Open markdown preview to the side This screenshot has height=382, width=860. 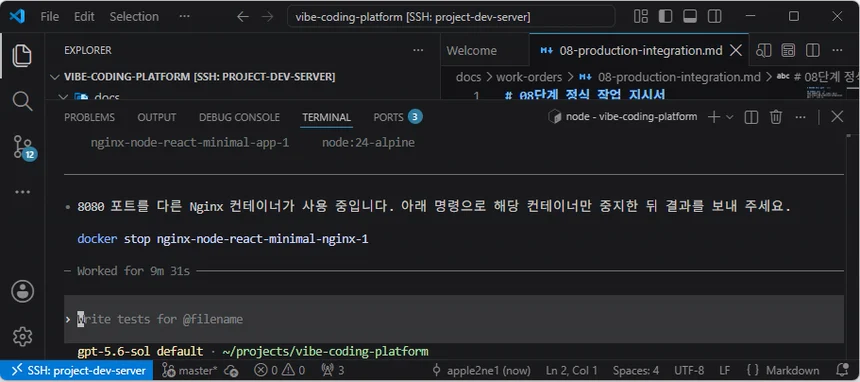(x=763, y=50)
